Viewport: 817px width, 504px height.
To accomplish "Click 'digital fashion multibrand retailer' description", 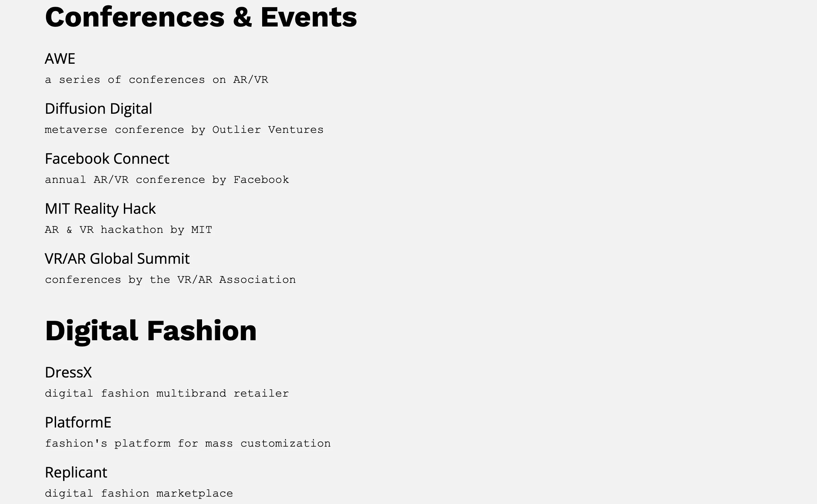I will click(167, 394).
